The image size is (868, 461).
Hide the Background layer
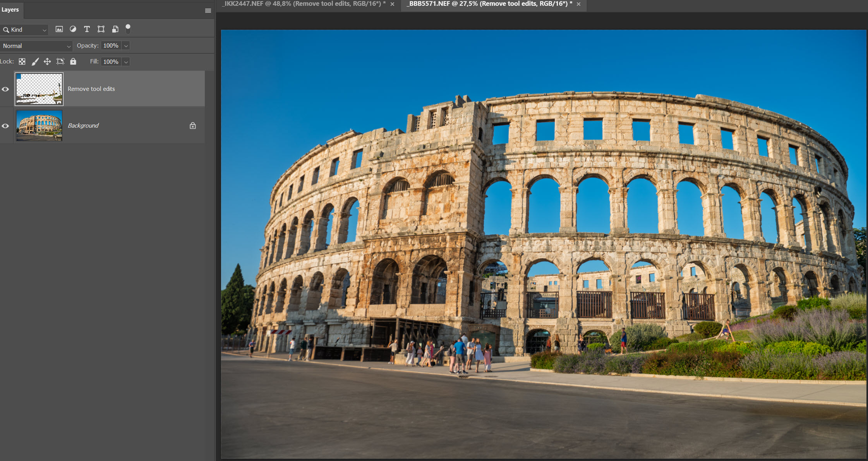[5, 126]
